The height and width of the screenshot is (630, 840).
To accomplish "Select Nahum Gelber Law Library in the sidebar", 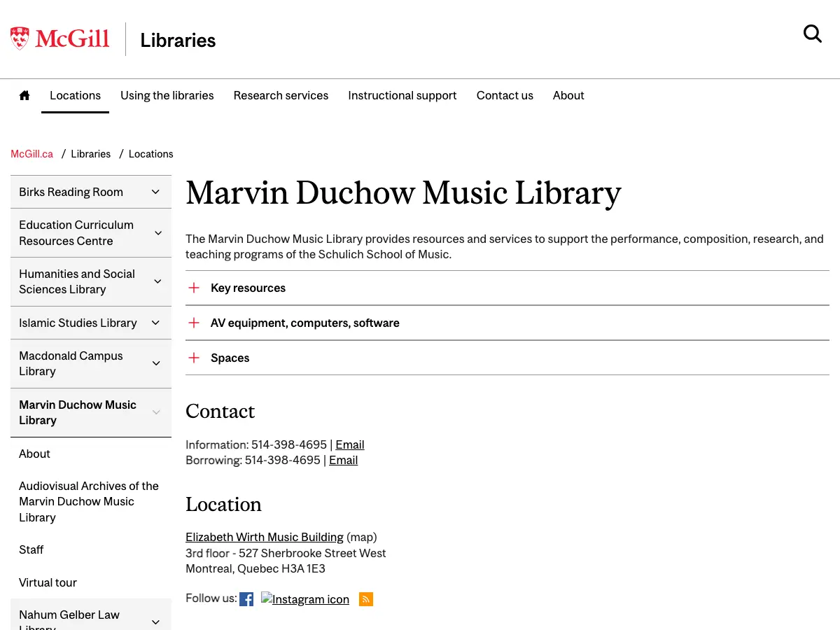I will 69,620.
